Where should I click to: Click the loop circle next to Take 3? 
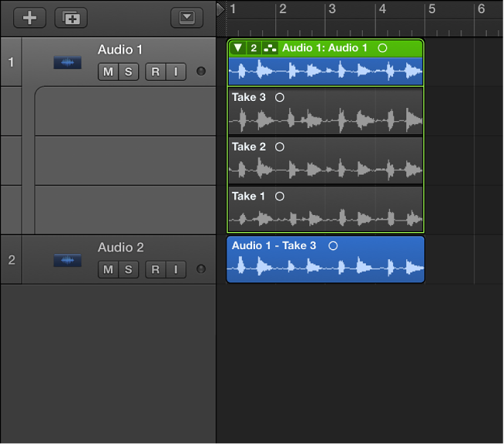(x=280, y=98)
